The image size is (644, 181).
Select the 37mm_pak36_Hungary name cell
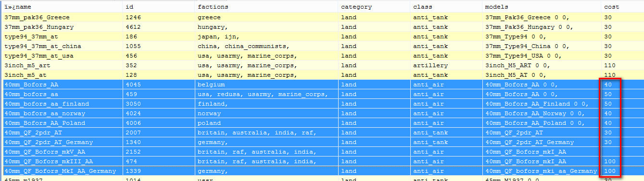pyautogui.click(x=63, y=27)
